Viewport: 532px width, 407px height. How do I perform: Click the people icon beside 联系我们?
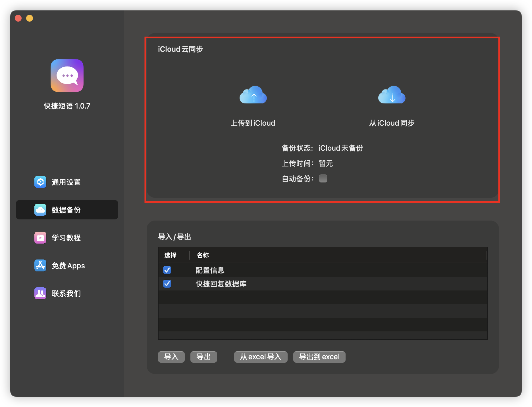pos(40,293)
